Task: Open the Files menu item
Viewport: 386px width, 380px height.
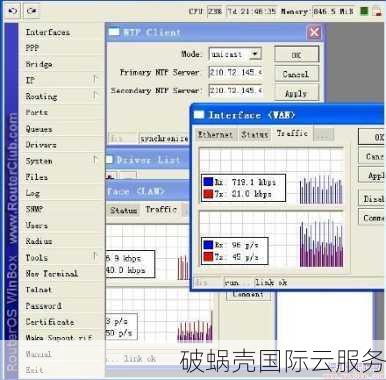Action: (x=37, y=177)
